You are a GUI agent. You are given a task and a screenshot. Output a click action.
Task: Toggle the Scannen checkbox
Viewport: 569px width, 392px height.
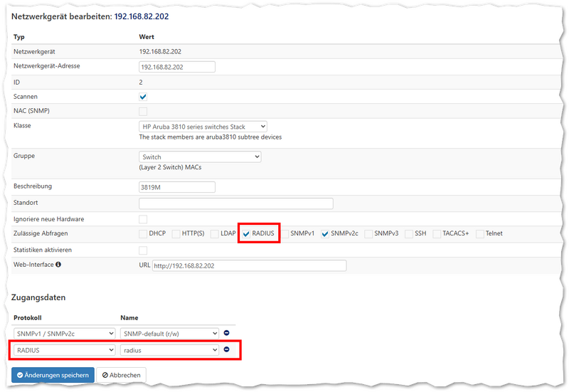tap(143, 97)
